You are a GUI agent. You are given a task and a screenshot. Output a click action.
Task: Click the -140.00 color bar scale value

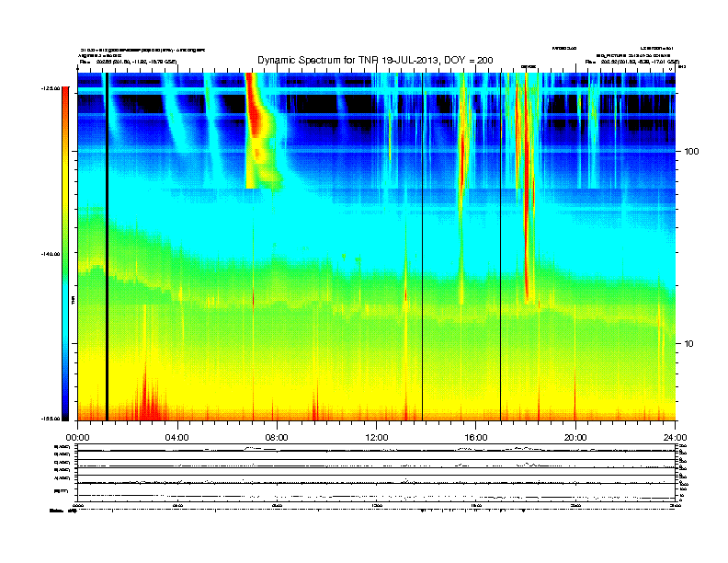point(51,254)
